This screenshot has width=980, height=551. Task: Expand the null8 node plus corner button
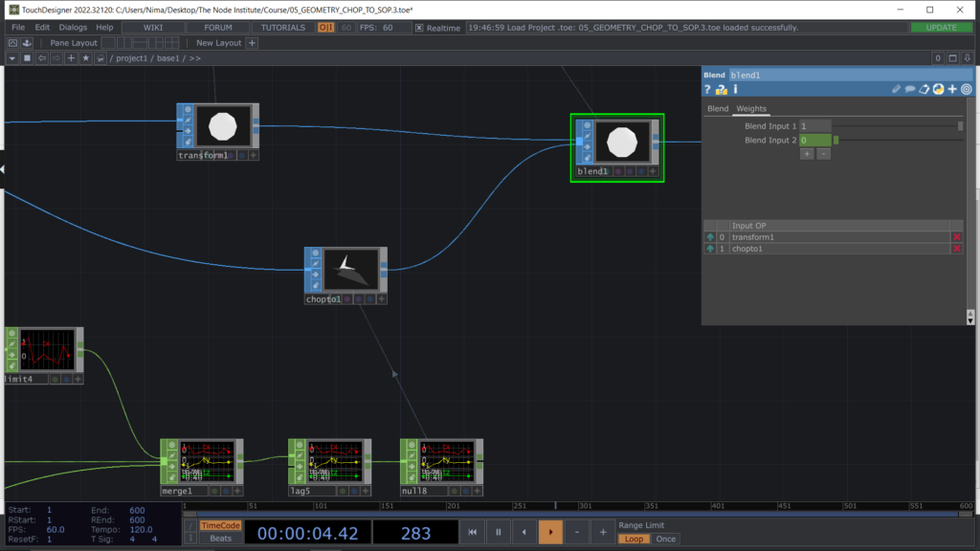(x=478, y=491)
